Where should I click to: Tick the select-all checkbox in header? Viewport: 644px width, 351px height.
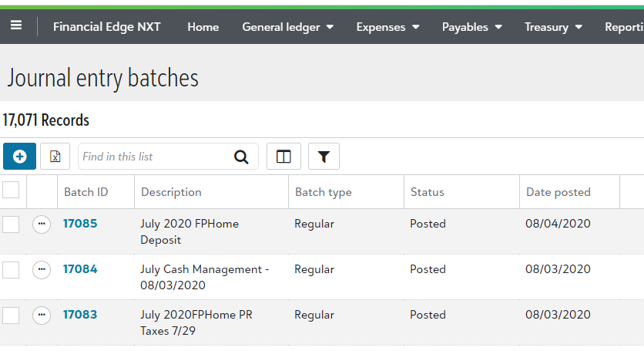pos(11,190)
